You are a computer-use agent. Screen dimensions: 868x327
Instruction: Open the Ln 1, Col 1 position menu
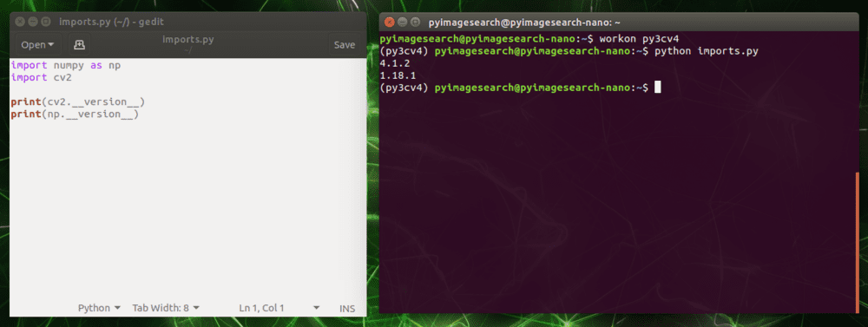279,308
